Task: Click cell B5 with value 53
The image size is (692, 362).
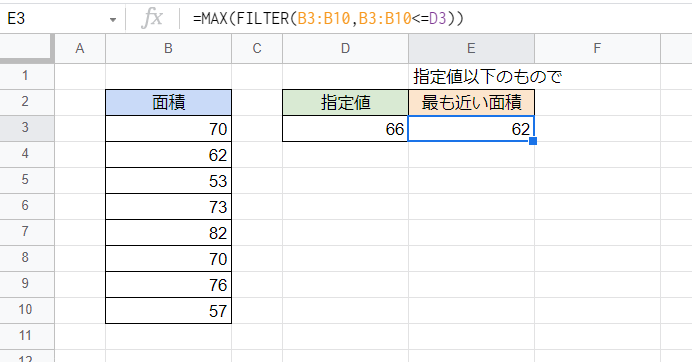Action: pos(168,181)
